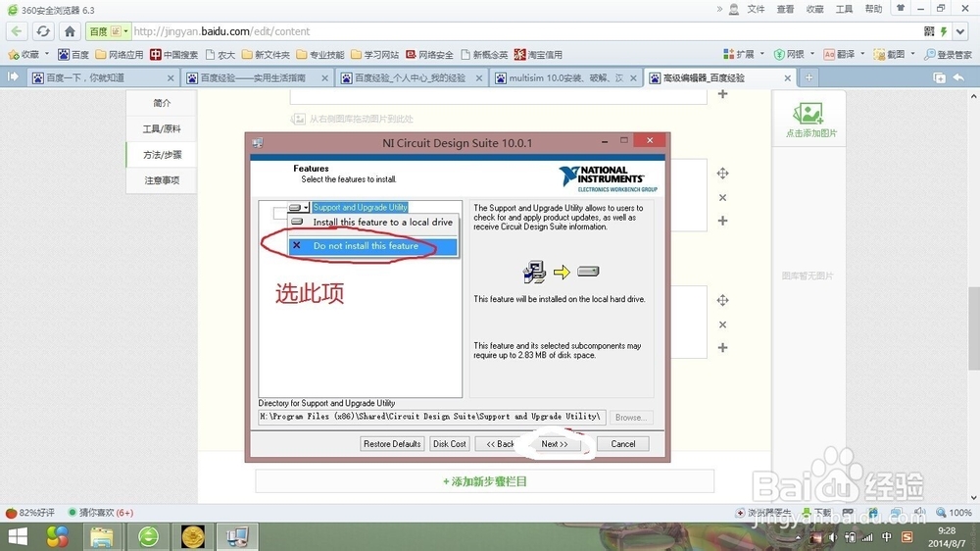
Task: Open the 收藏 favorites star icon
Action: tap(14, 54)
